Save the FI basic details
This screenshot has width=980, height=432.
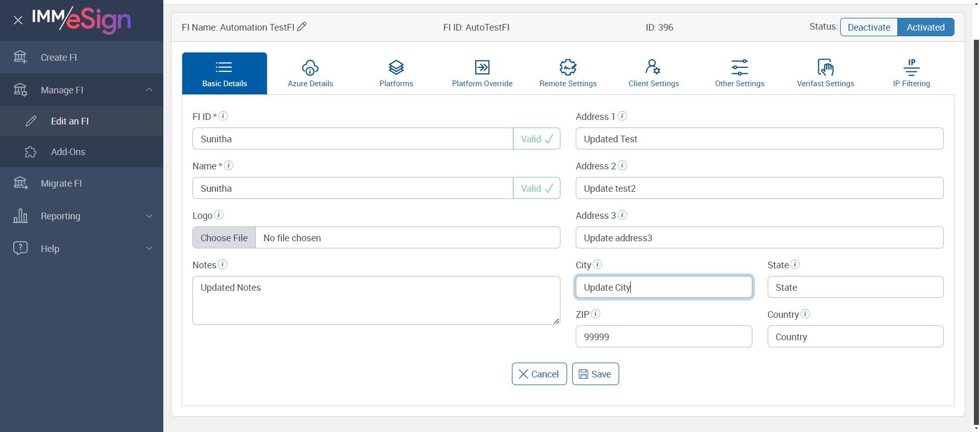coord(595,374)
